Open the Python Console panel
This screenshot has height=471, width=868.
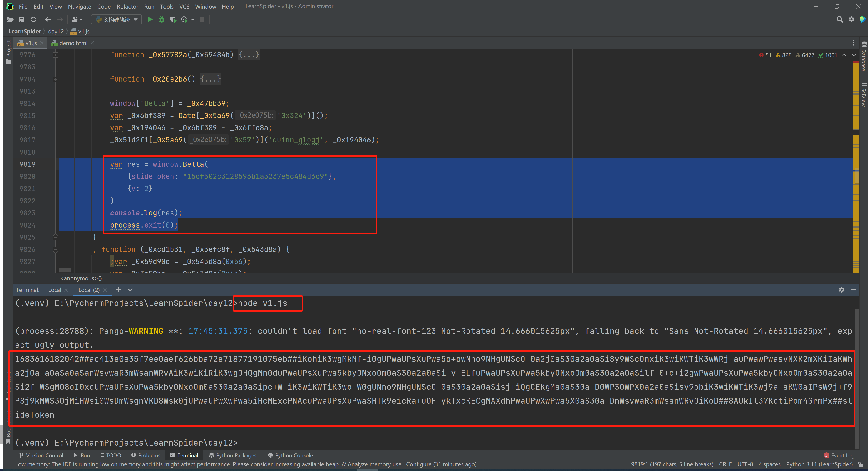290,455
